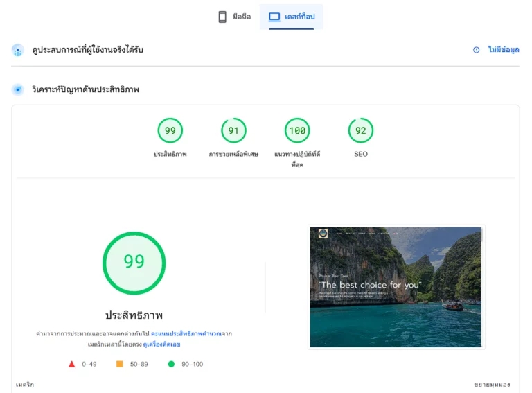Viewport: 532px width, 393px height.
Task: Switch to the มือถือ mobile tab
Action: click(x=234, y=17)
